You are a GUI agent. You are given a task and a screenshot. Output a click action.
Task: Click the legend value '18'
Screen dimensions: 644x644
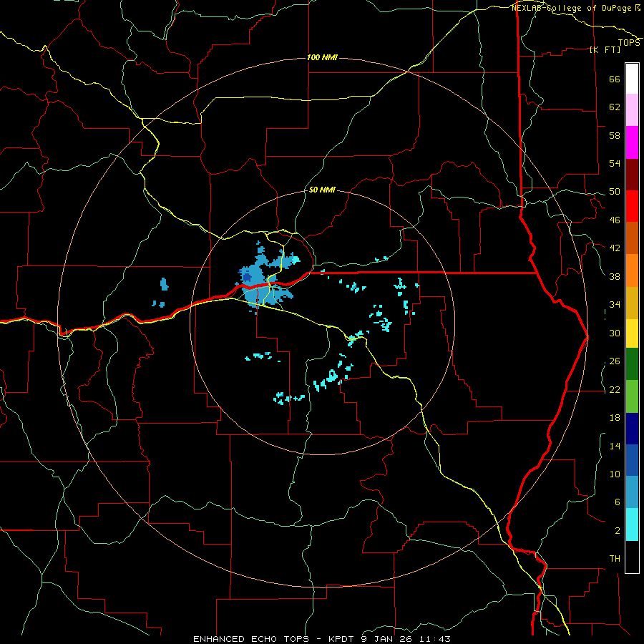pyautogui.click(x=615, y=418)
